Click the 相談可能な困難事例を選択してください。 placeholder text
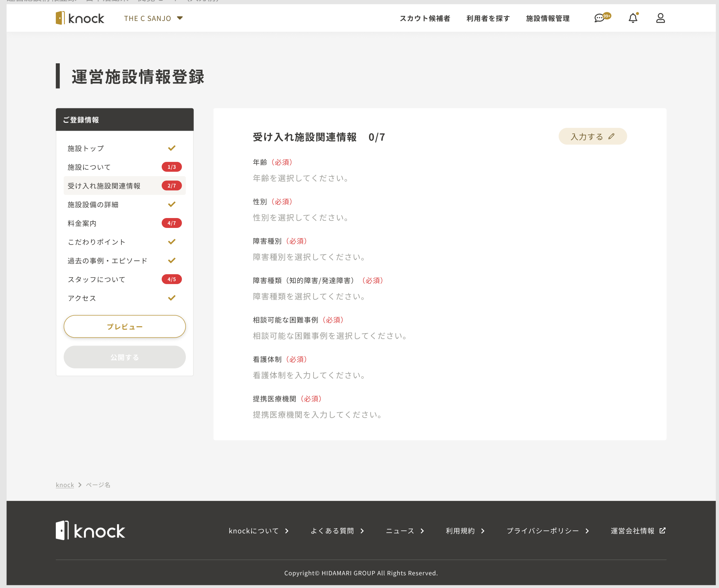719x588 pixels. coord(330,336)
